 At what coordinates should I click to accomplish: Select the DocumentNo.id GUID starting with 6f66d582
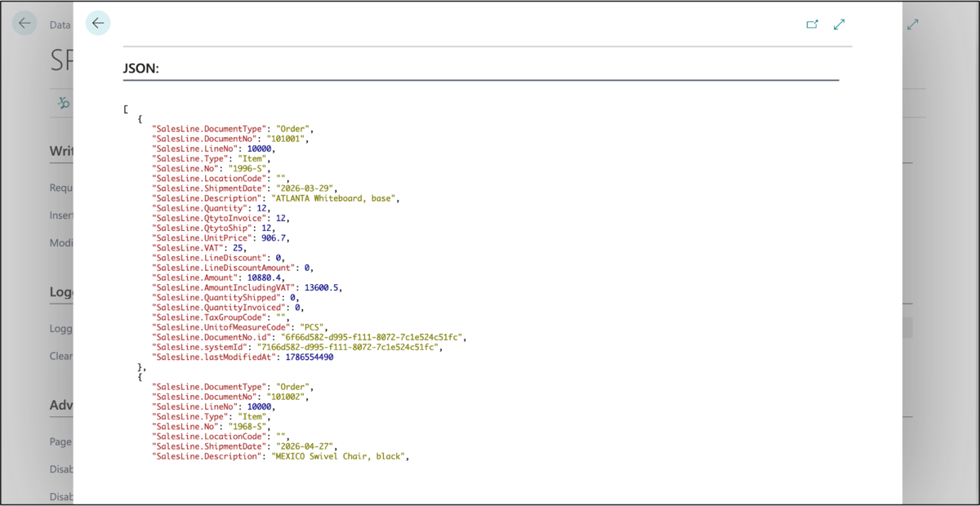[x=372, y=337]
